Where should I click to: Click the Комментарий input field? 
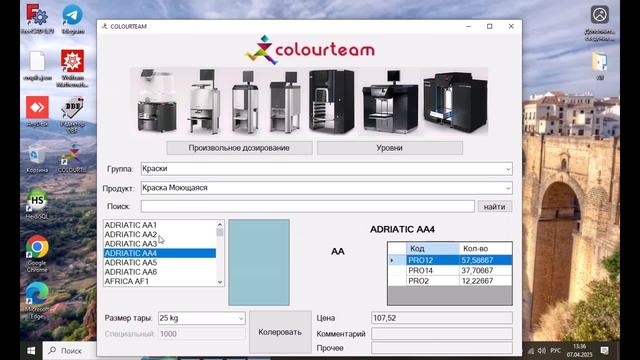442,333
